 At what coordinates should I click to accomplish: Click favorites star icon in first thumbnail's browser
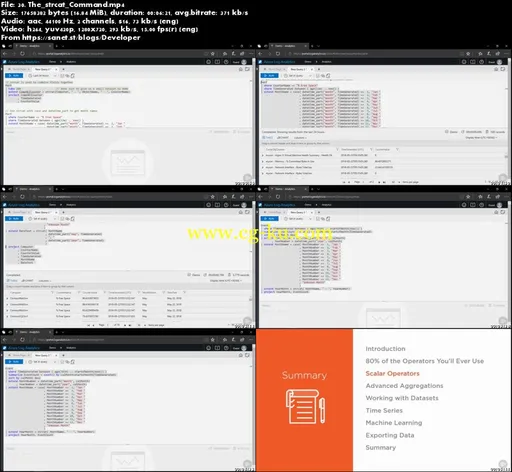click(x=213, y=53)
